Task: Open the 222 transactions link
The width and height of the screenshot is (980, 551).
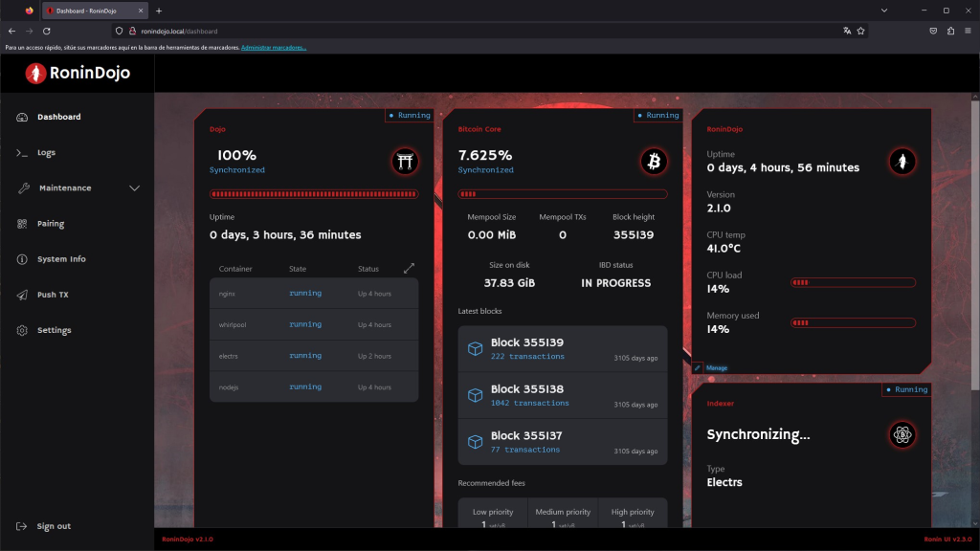Action: [527, 356]
